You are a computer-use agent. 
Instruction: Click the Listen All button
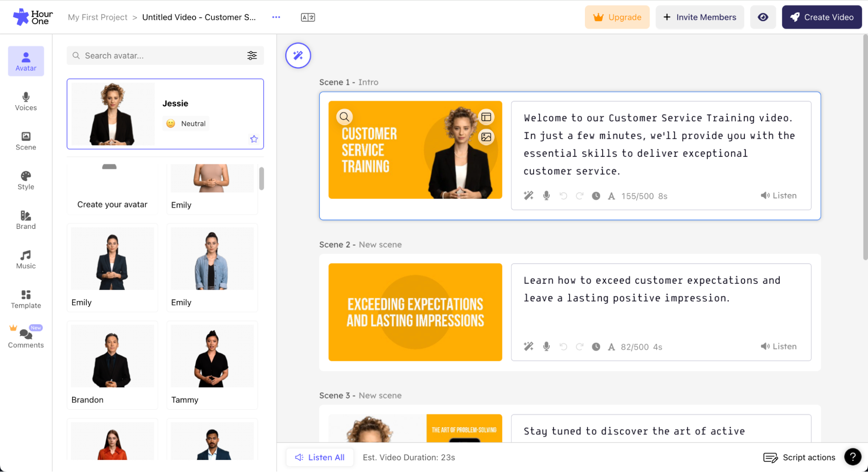[x=320, y=457]
